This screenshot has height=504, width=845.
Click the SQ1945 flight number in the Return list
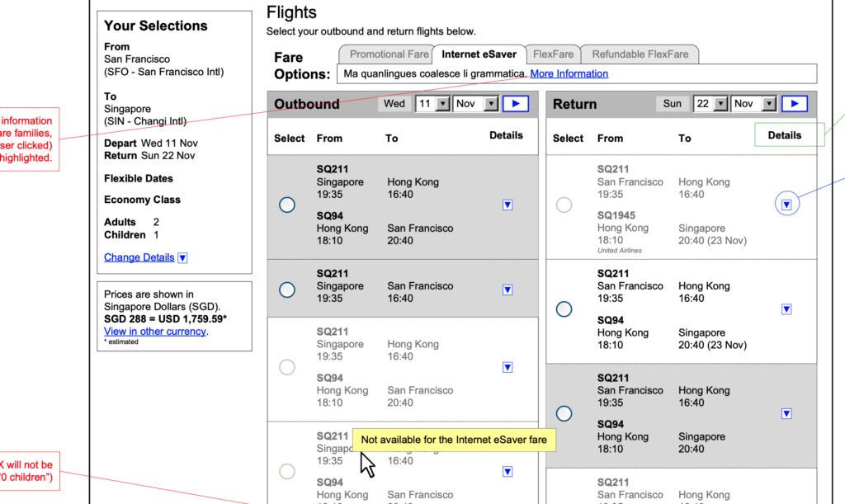point(616,215)
